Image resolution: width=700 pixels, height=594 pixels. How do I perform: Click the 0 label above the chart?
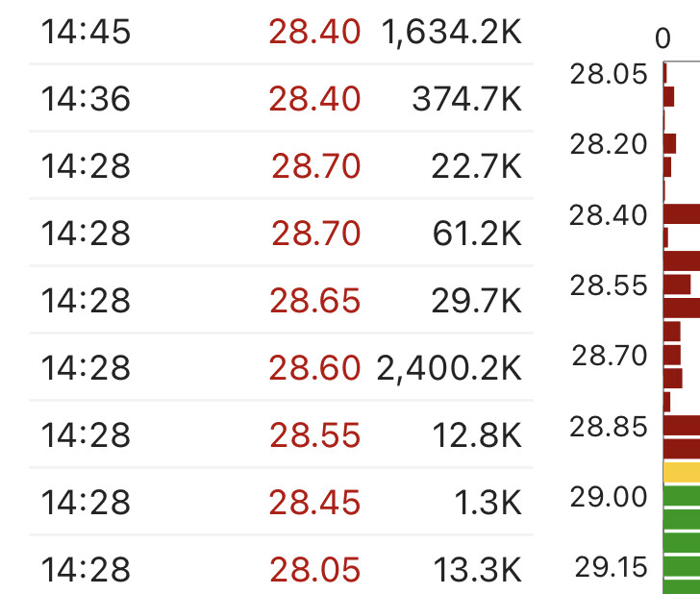point(662,38)
